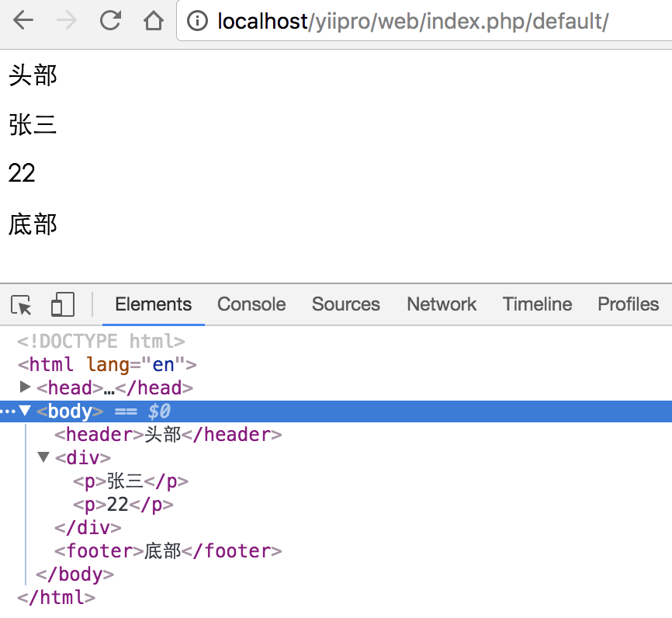Reload the page with refresh icon
Viewport: 672px width, 618px height.
[110, 21]
